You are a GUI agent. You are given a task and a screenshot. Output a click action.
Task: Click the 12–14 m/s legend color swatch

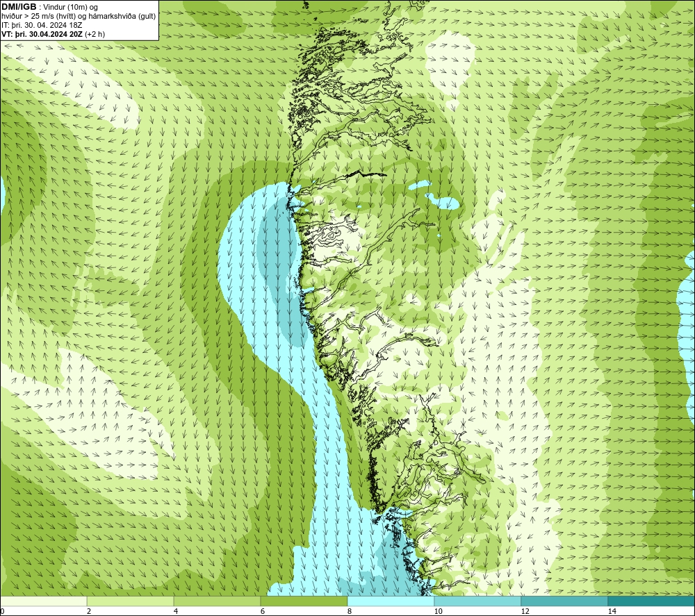click(x=564, y=601)
